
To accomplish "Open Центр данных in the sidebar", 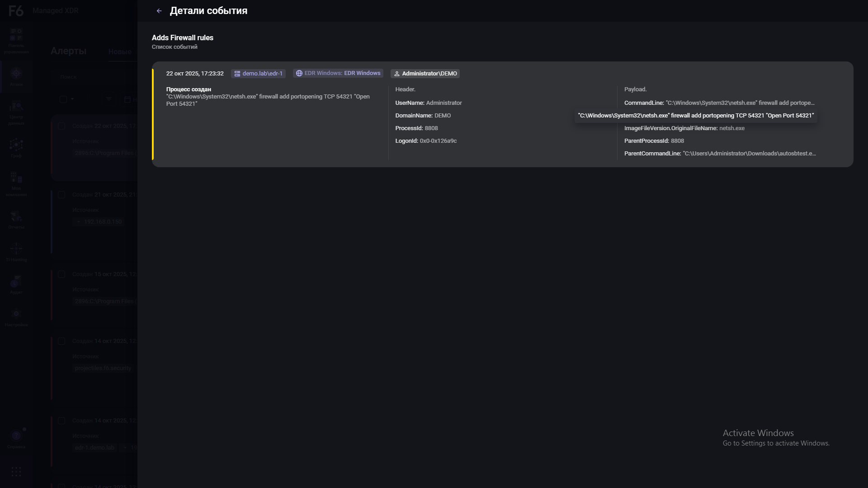I will coord(16,108).
